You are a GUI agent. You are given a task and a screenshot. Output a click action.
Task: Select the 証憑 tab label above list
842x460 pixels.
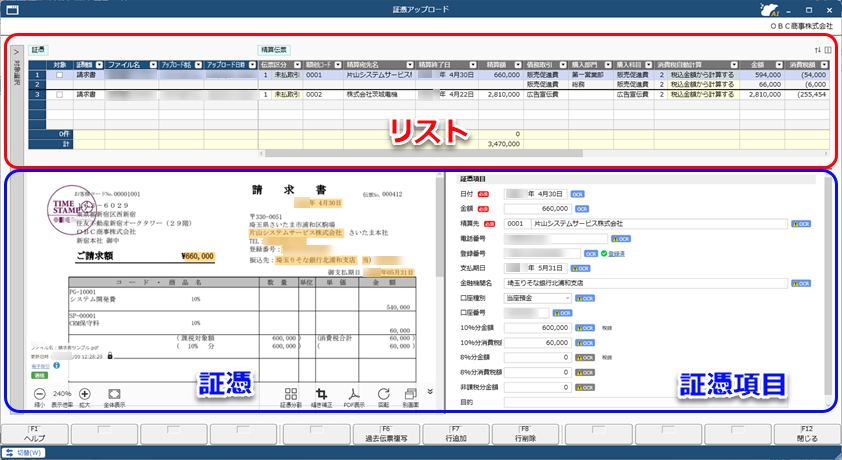[38, 50]
